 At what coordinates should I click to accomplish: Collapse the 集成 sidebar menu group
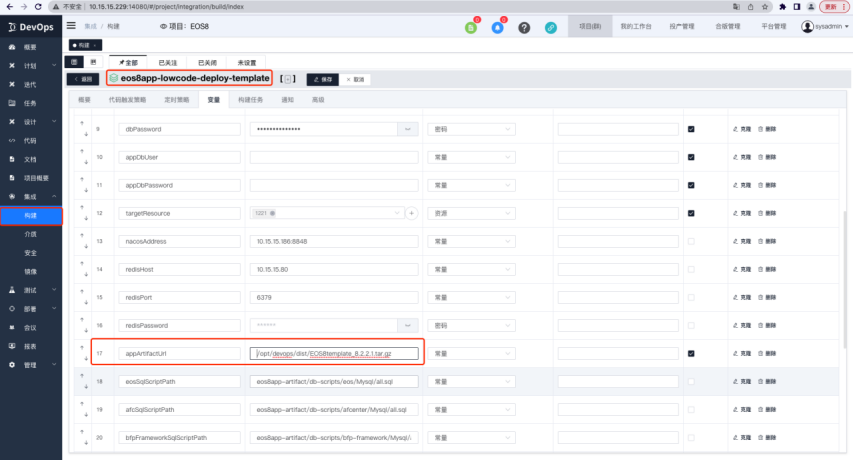[30, 196]
